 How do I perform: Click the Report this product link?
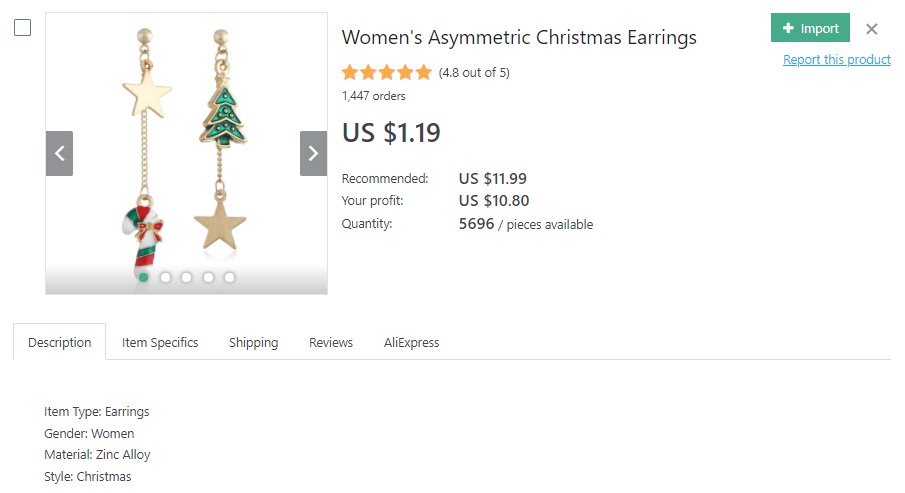(x=836, y=60)
